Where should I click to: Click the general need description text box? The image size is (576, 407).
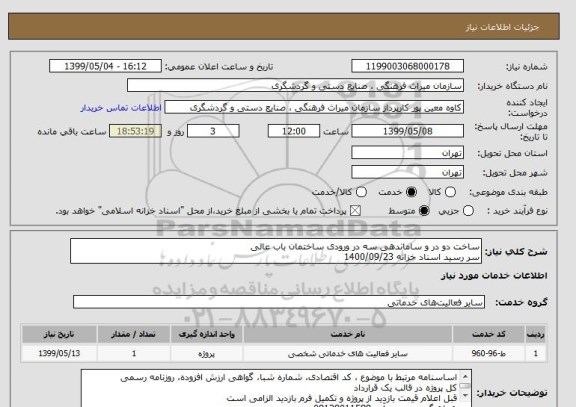pyautogui.click(x=276, y=251)
